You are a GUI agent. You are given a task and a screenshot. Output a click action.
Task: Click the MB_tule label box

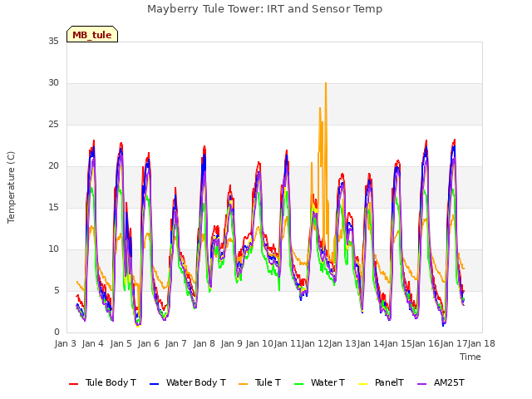pyautogui.click(x=92, y=34)
